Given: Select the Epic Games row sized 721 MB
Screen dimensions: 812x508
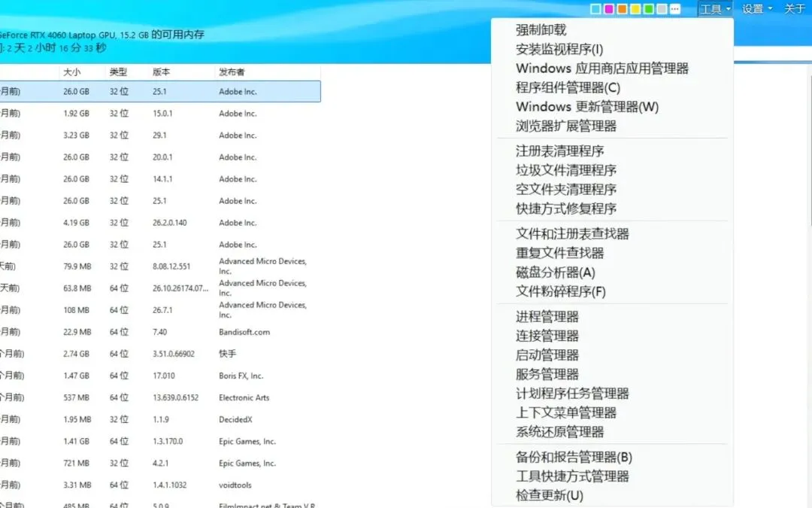Looking at the screenshot, I should (160, 463).
